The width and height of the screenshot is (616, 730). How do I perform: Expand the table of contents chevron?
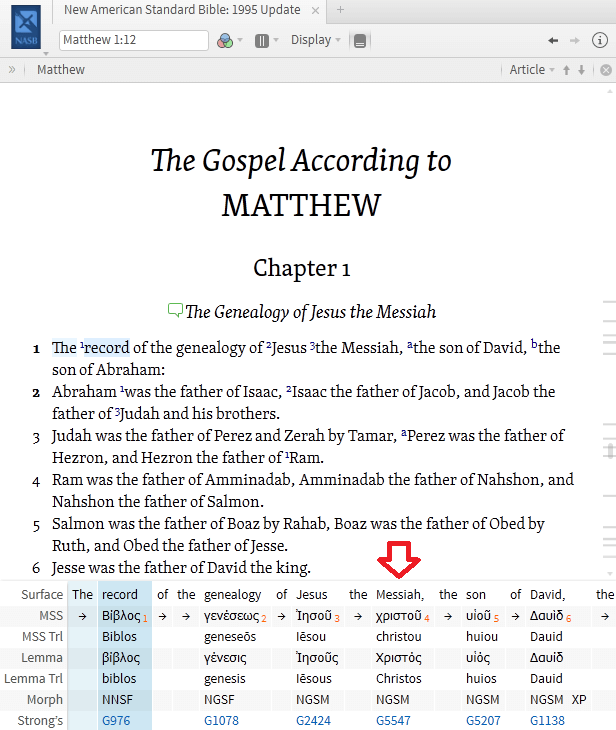tap(12, 70)
